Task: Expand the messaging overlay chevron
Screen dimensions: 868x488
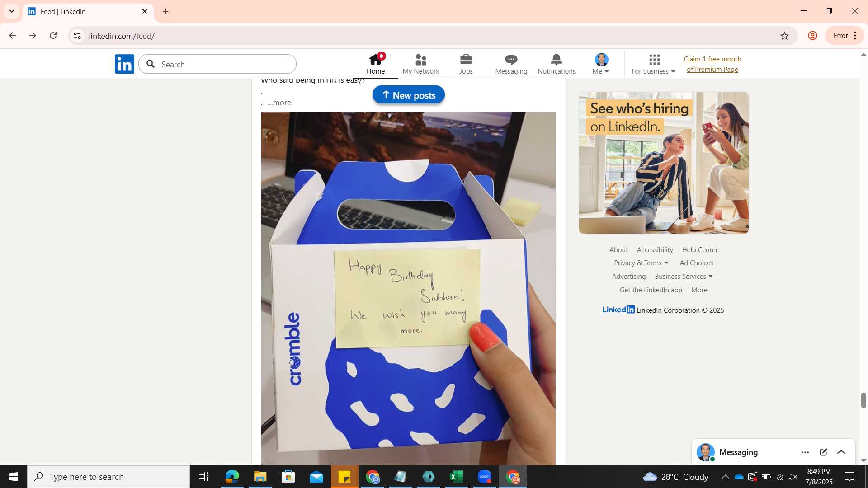Action: pos(841,452)
